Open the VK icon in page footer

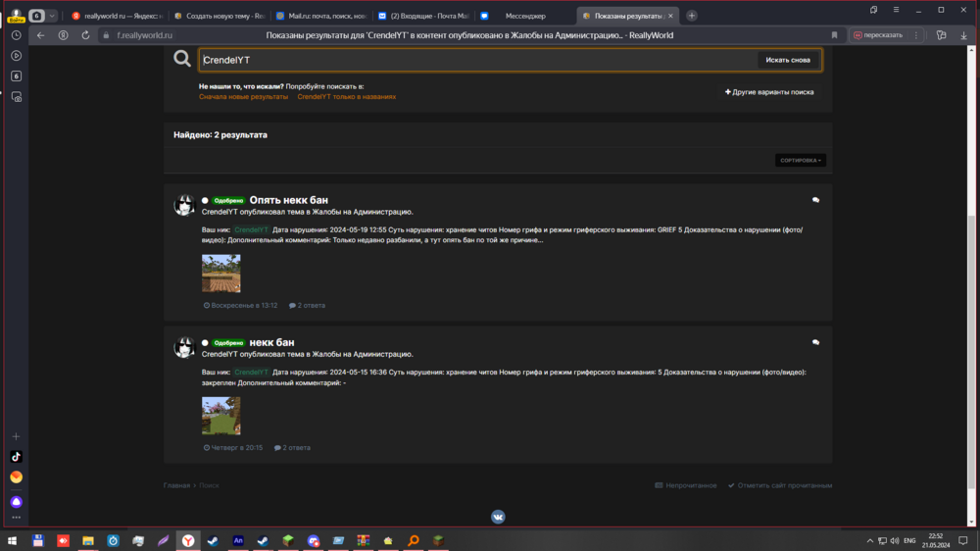pos(498,517)
